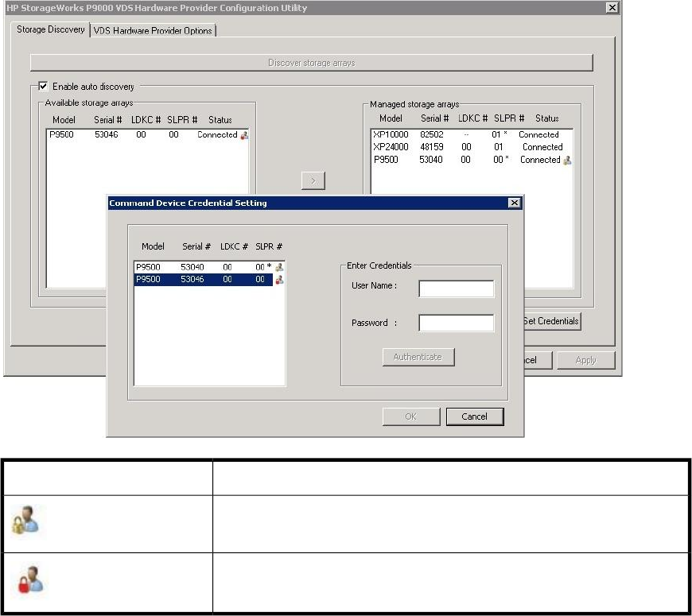Click credential icon on managed P9500 53040 row
Image resolution: width=692 pixels, height=616 pixels.
[567, 160]
